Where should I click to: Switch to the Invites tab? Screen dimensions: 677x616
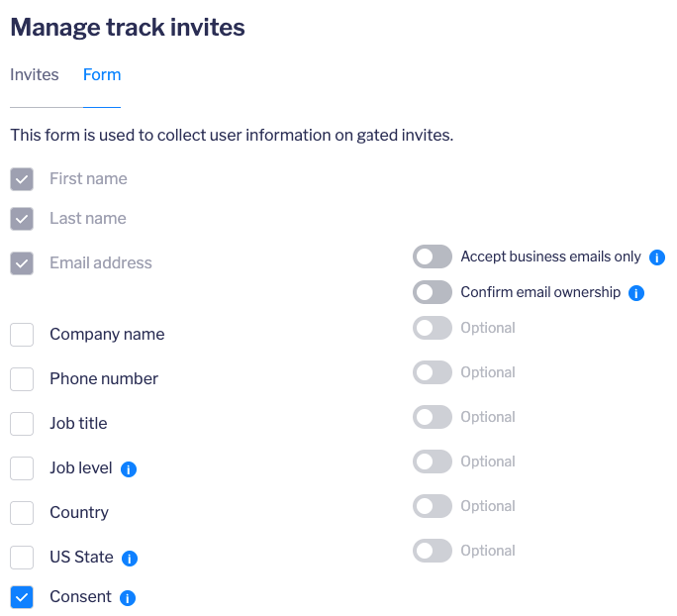[35, 75]
